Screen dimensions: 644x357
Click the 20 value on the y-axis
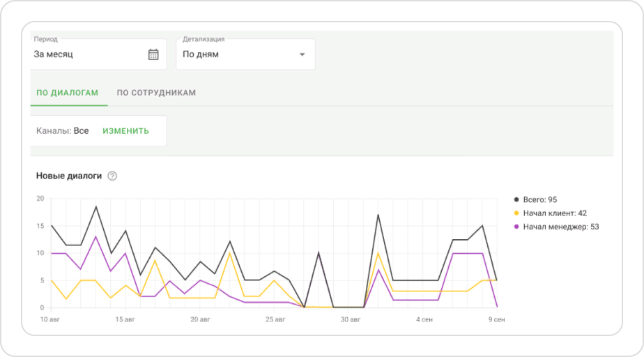(x=40, y=199)
